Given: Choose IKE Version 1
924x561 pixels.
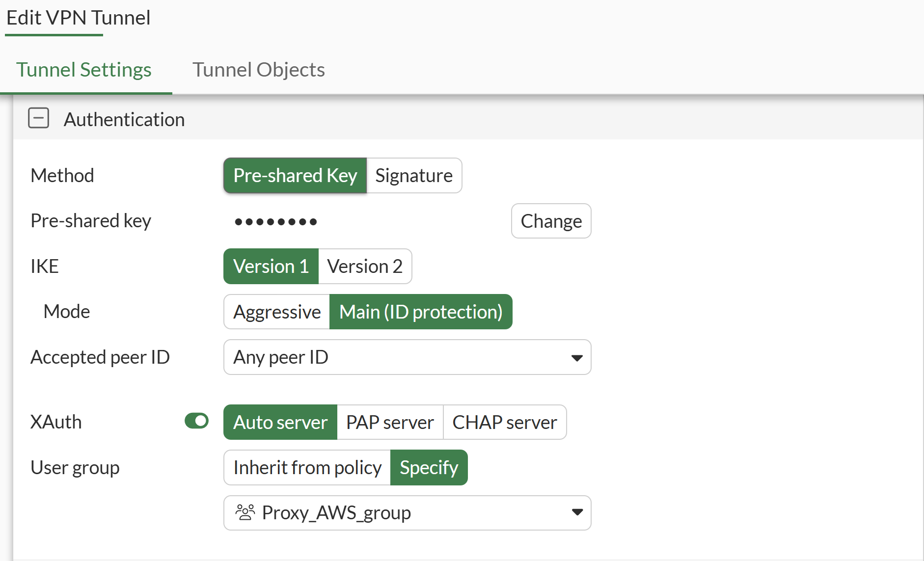Looking at the screenshot, I should (271, 267).
